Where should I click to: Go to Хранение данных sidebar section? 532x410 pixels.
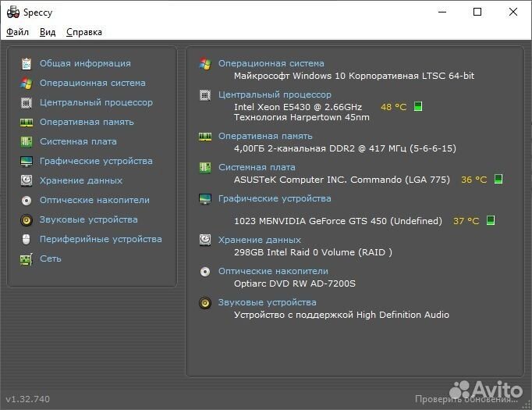(x=81, y=180)
